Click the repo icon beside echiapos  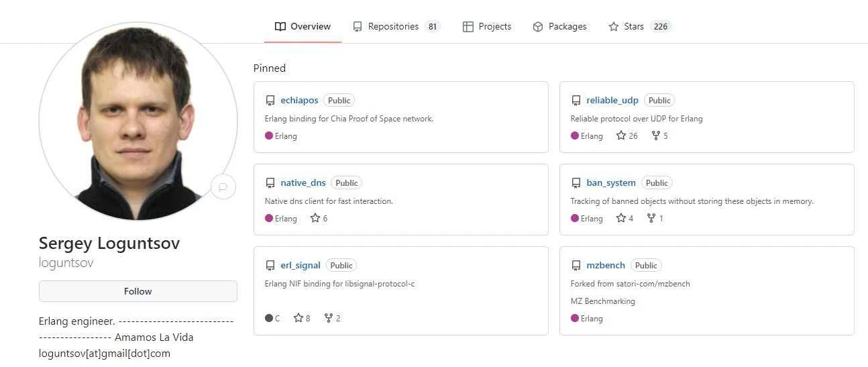coord(270,101)
